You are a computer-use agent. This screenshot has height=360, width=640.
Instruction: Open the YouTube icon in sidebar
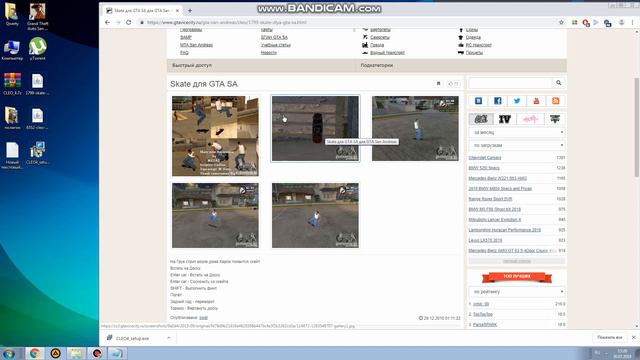tap(536, 101)
